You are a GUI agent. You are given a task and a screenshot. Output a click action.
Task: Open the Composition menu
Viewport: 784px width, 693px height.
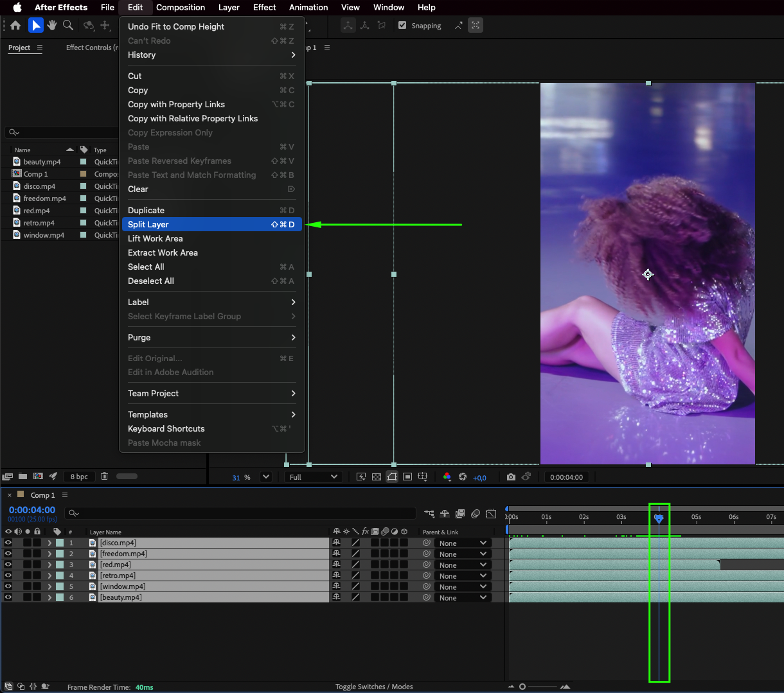[181, 7]
